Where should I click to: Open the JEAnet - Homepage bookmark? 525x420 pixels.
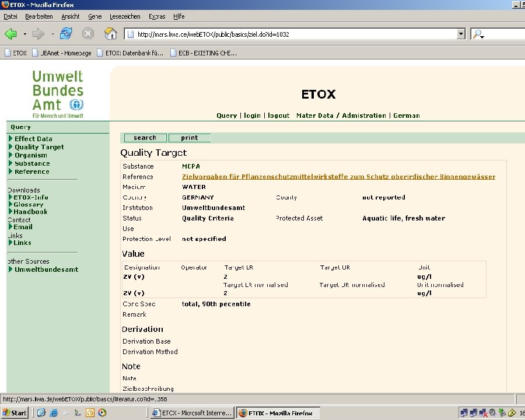tap(62, 53)
